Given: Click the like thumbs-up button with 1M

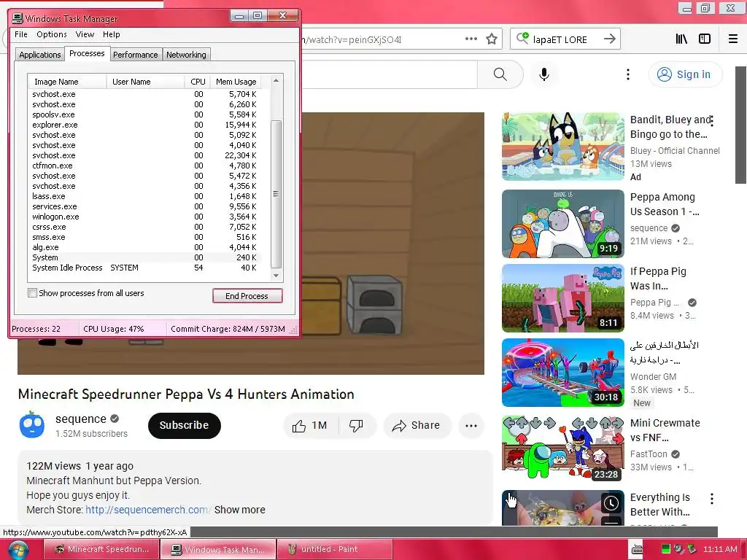Looking at the screenshot, I should pyautogui.click(x=311, y=426).
